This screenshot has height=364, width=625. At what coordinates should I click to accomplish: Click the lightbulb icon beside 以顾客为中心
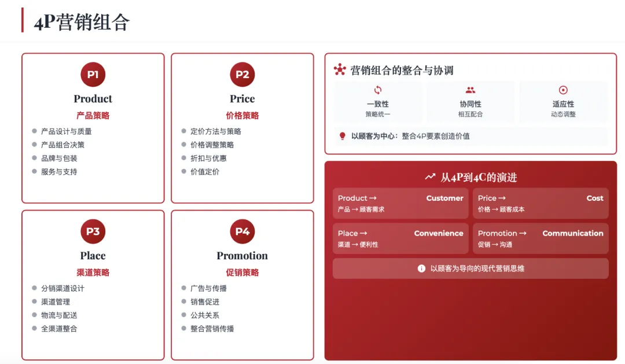[x=341, y=135]
